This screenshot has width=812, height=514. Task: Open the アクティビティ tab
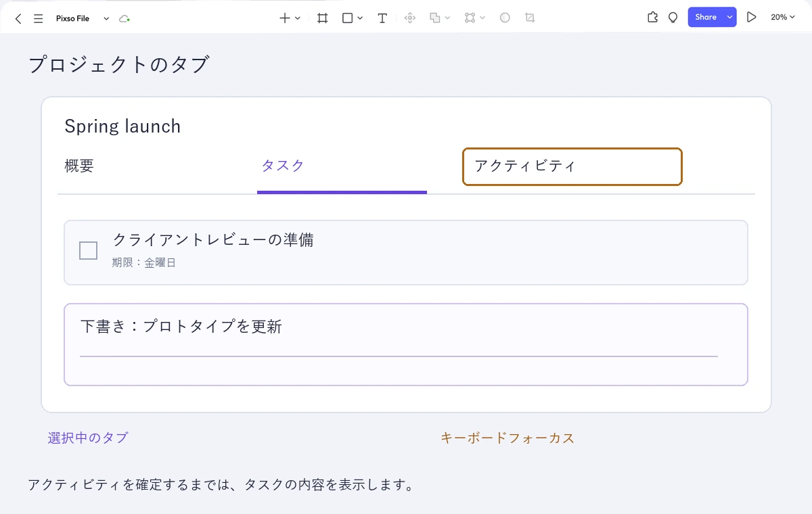click(572, 166)
